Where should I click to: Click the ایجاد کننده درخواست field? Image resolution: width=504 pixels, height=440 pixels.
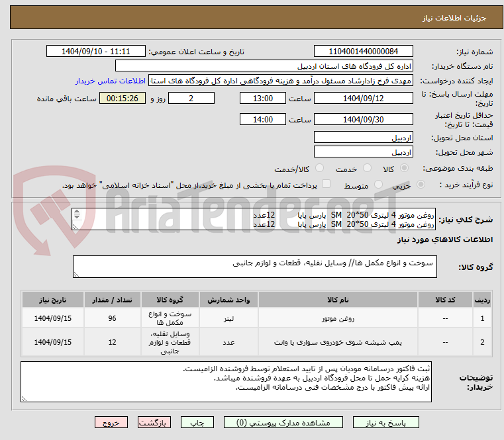pyautogui.click(x=281, y=81)
